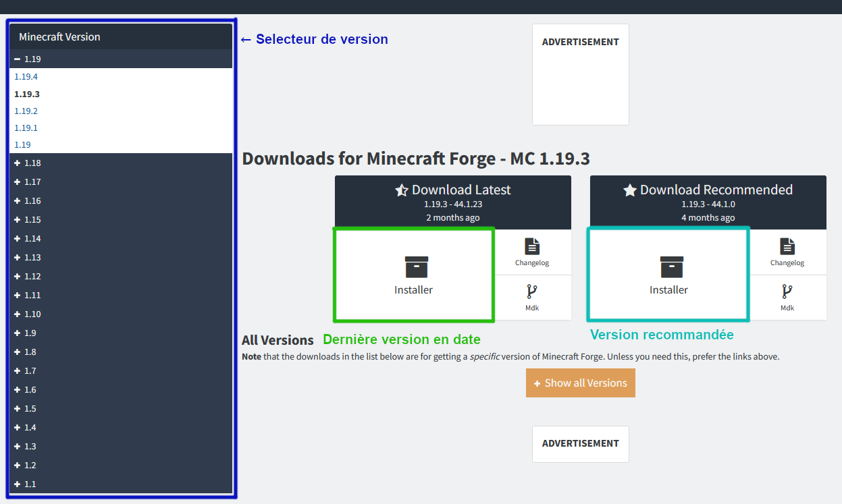Image resolution: width=842 pixels, height=504 pixels.
Task: Click the Download Latest header text
Action: 461,190
